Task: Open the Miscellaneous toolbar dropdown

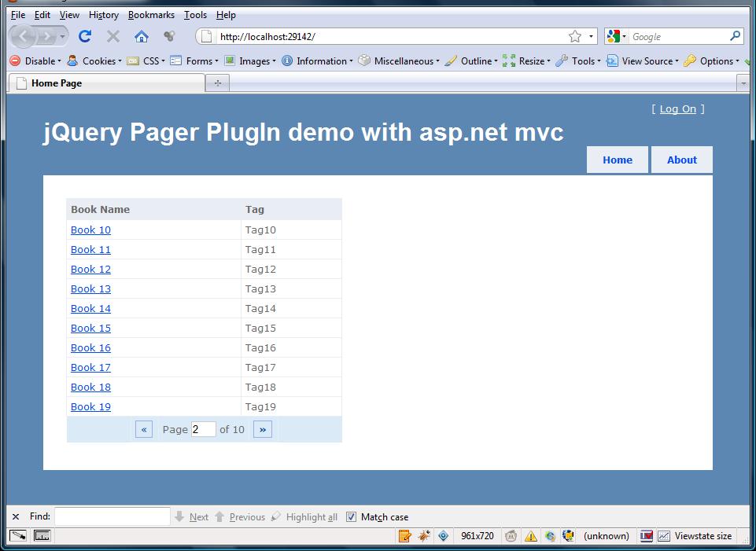Action: (399, 61)
